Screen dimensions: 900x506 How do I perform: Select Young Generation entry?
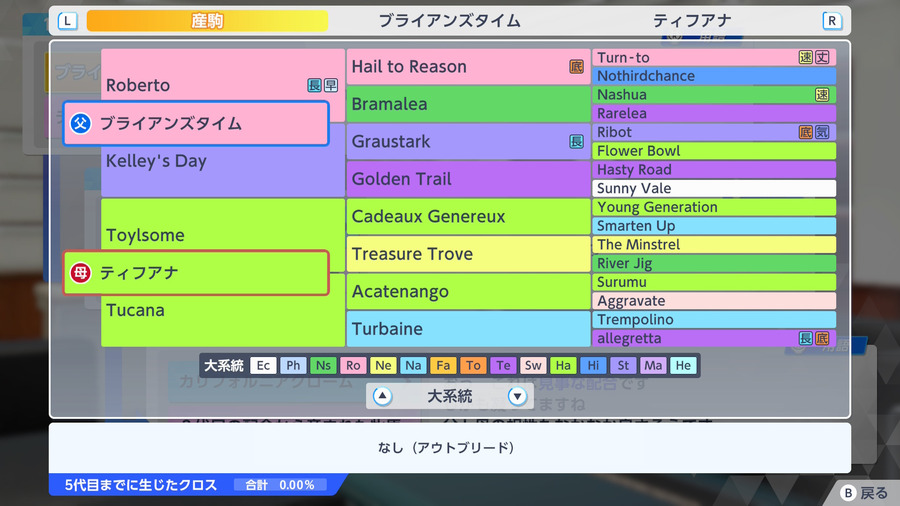tap(714, 207)
